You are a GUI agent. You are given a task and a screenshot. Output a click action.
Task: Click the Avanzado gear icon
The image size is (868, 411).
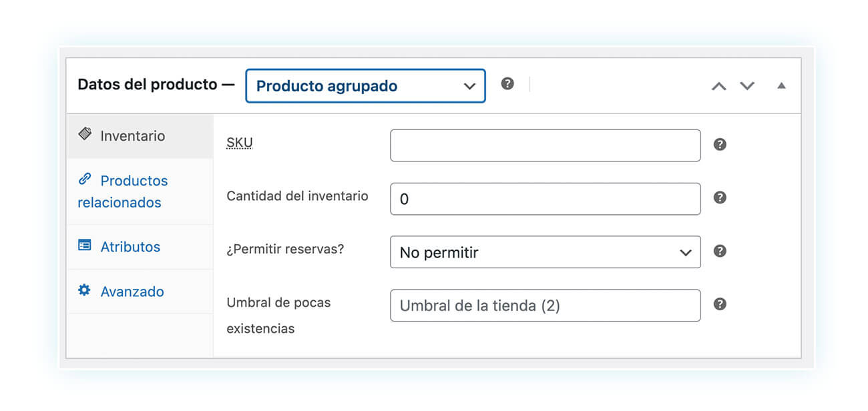[84, 290]
